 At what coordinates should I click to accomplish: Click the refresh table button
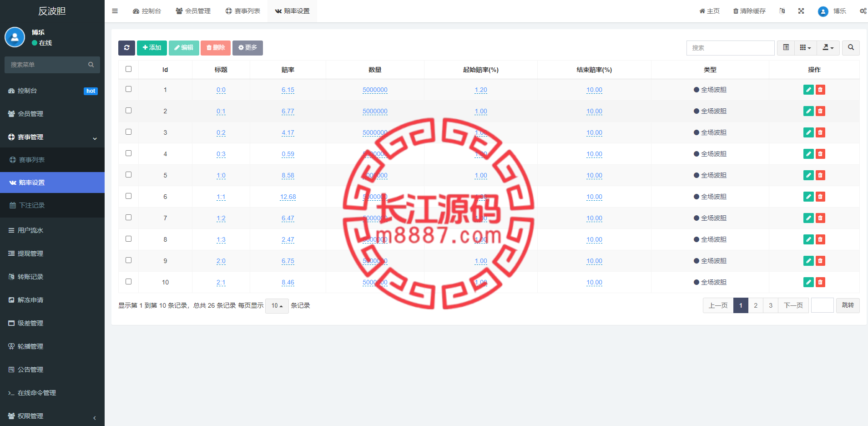[126, 48]
